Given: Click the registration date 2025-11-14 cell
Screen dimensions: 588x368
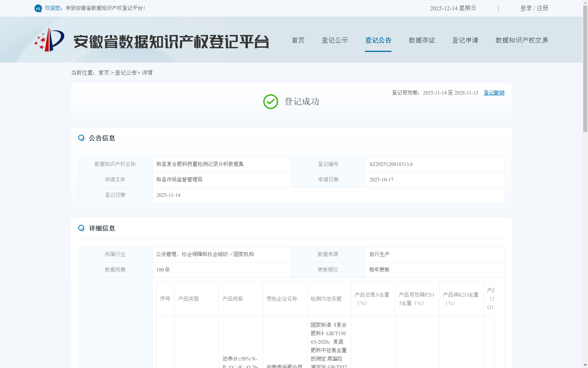Looking at the screenshot, I should (328, 195).
